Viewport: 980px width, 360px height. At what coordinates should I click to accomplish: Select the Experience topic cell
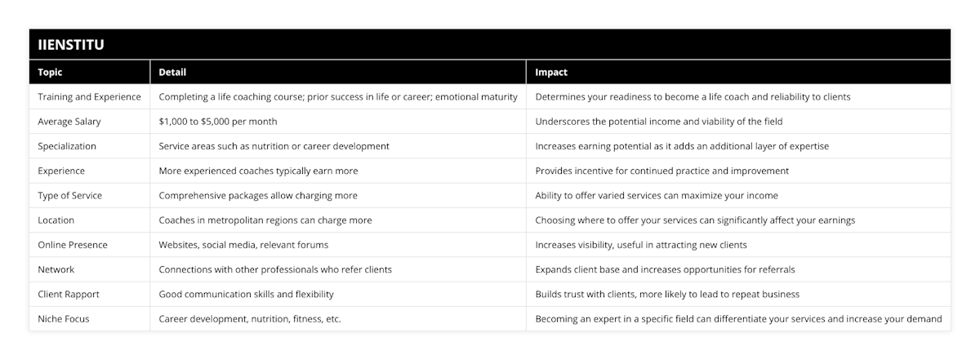(x=61, y=171)
